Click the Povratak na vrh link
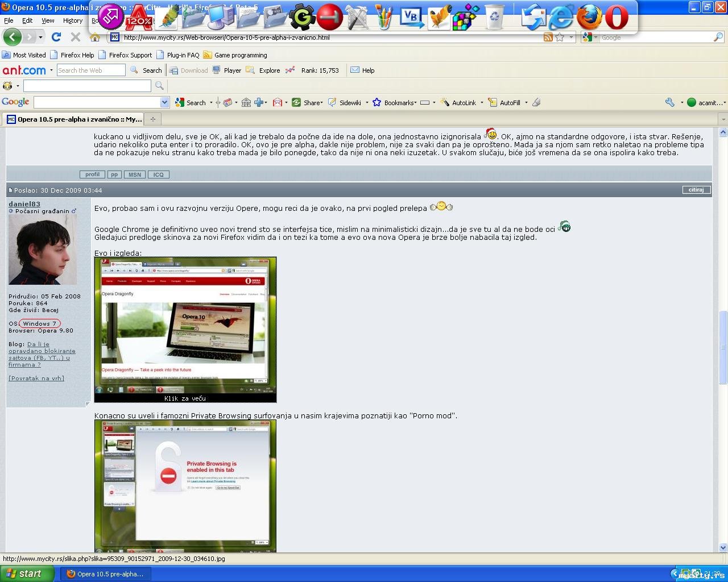 (x=36, y=378)
